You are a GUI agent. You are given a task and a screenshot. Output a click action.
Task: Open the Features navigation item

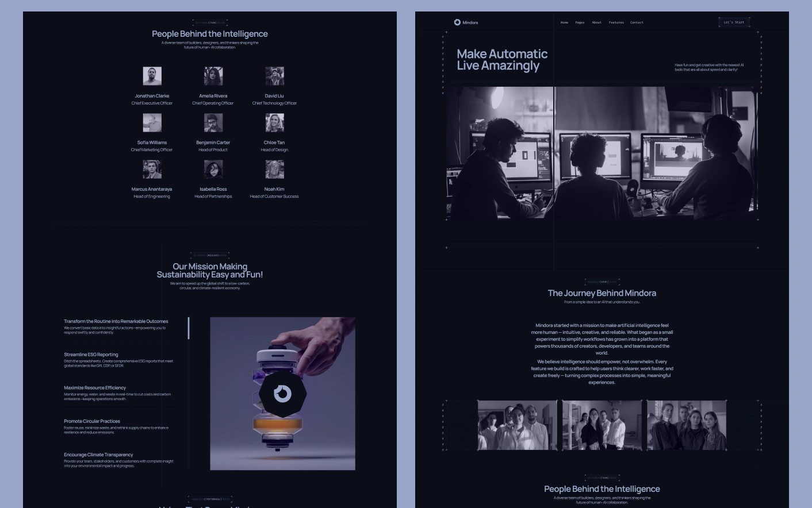coord(616,23)
